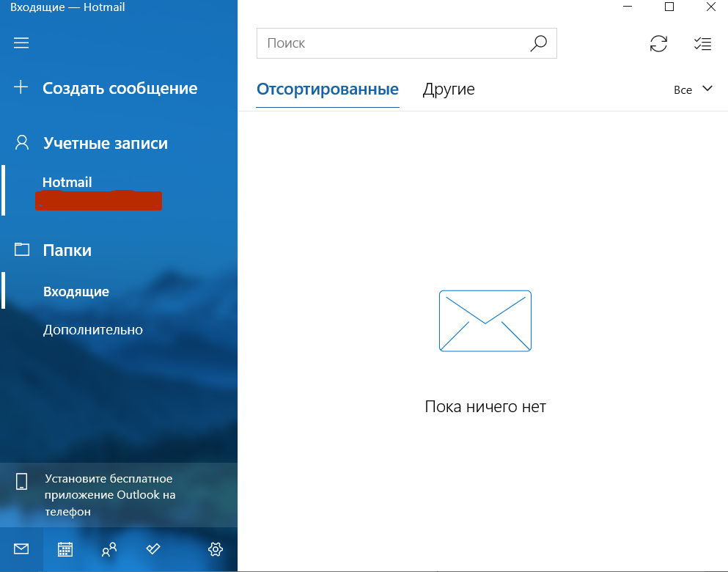This screenshot has width=728, height=572.
Task: Collapse the hamburger navigation menu
Action: coord(21,43)
